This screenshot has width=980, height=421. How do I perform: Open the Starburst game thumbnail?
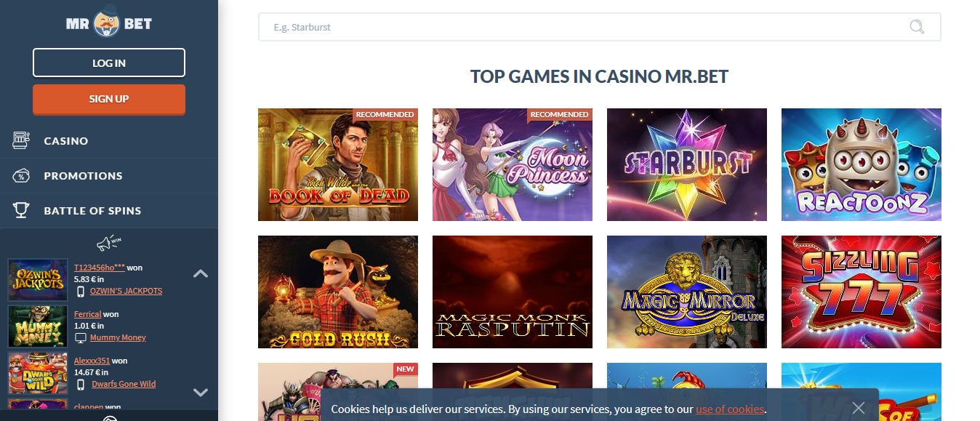(x=687, y=164)
